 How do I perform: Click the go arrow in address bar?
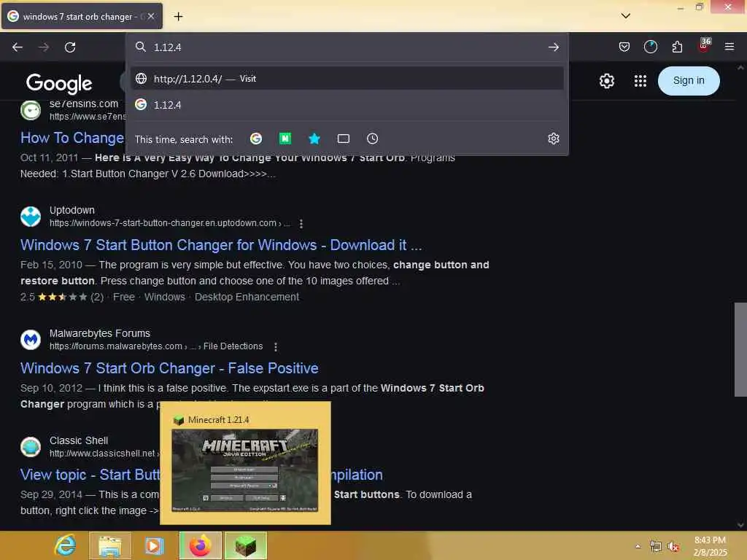click(x=553, y=47)
